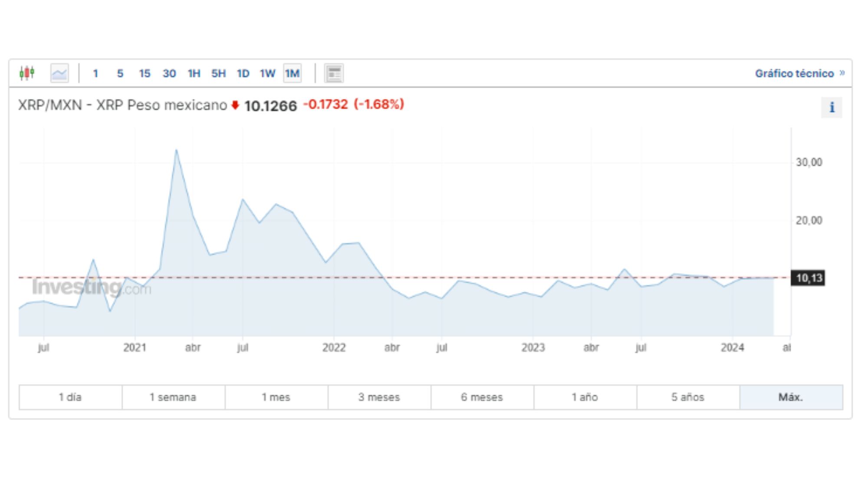Click the red down arrow indicator
Image resolution: width=868 pixels, height=477 pixels.
[x=235, y=105]
